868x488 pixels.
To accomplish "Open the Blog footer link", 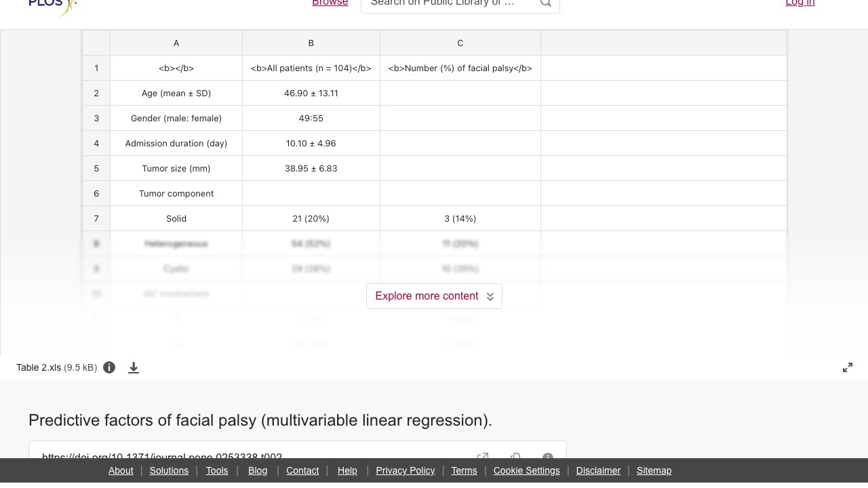I will (258, 470).
